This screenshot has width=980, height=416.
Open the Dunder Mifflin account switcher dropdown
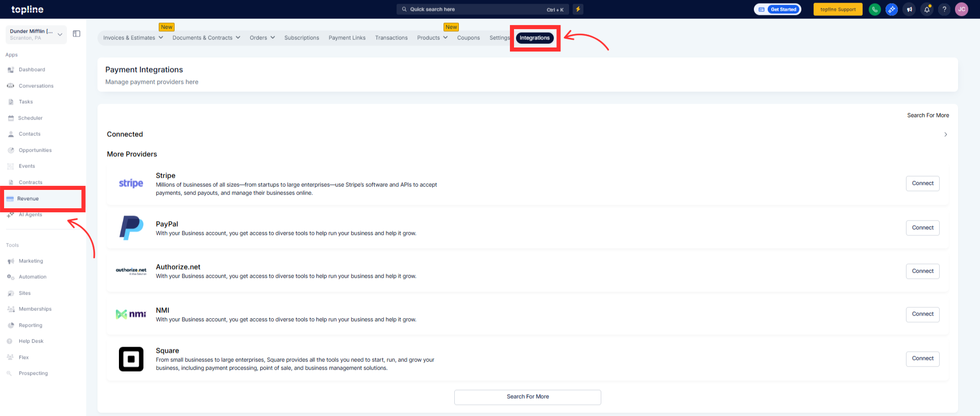tap(36, 34)
